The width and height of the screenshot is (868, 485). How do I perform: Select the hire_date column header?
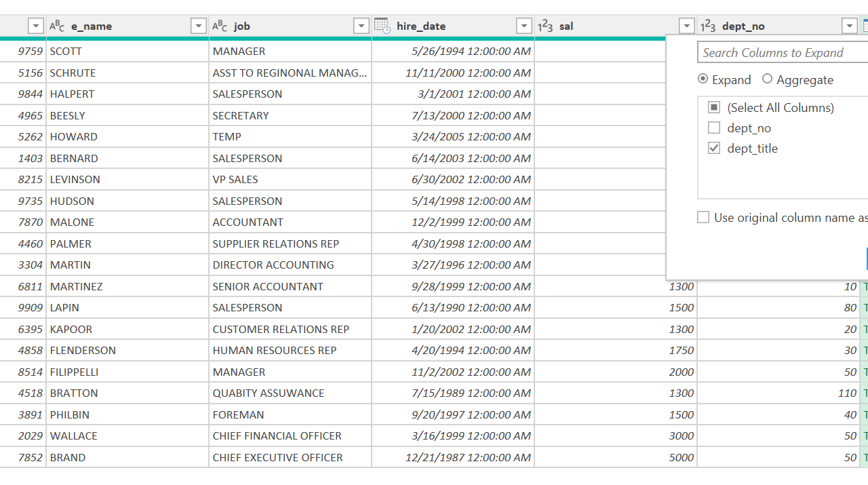(x=453, y=26)
